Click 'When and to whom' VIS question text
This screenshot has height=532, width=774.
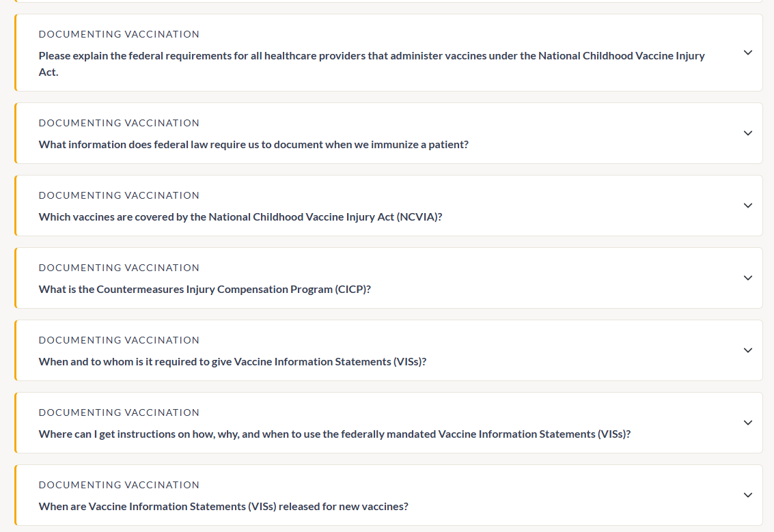point(232,362)
